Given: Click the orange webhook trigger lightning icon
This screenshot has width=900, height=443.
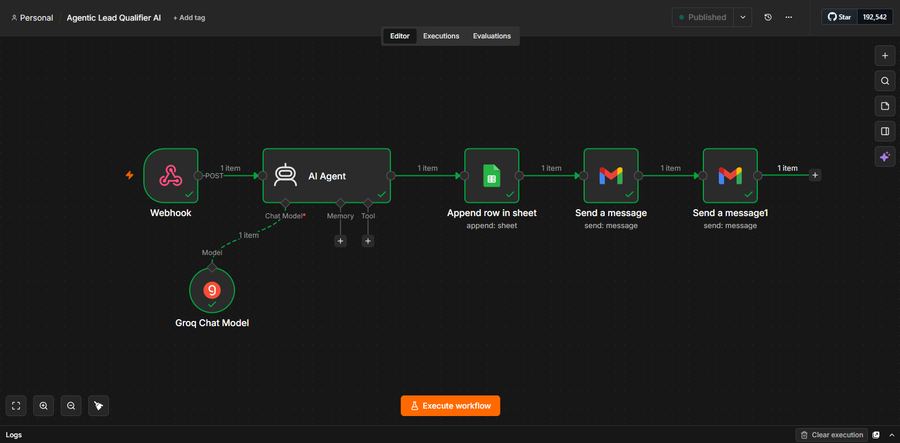Looking at the screenshot, I should coord(130,175).
